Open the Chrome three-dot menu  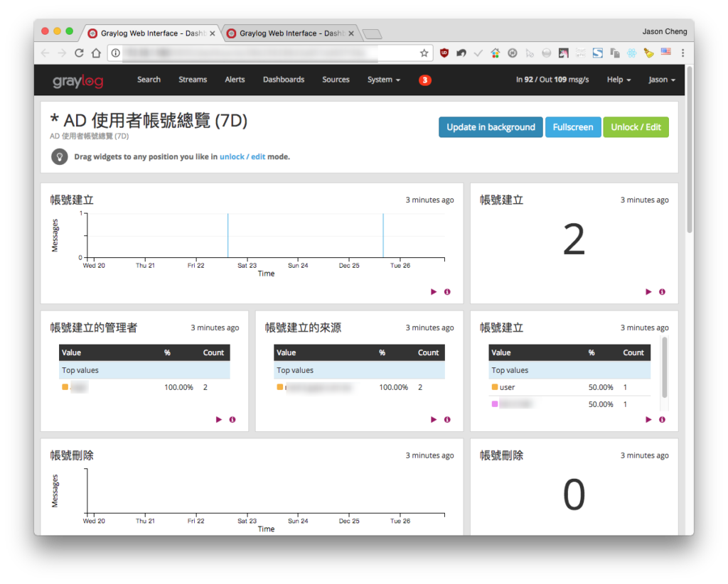point(682,53)
